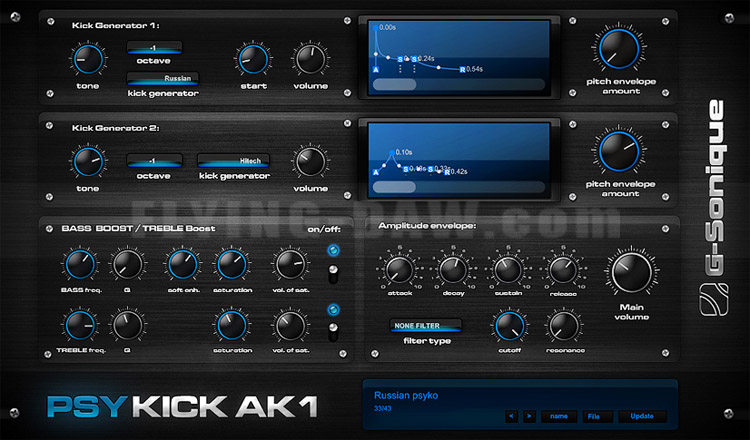The height and width of the screenshot is (440, 750).
Task: Open Kick Generator 2 octave selector
Action: 154,161
